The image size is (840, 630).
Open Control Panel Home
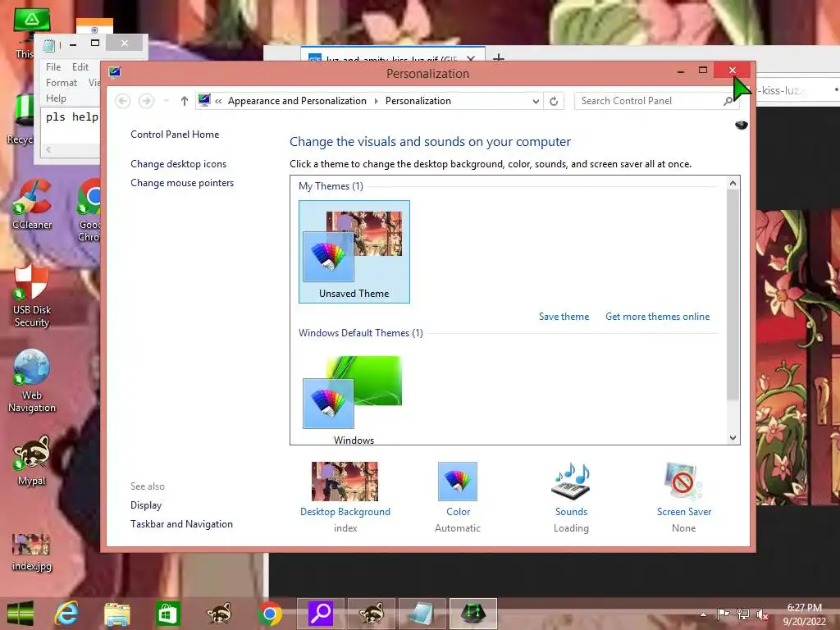pyautogui.click(x=175, y=135)
